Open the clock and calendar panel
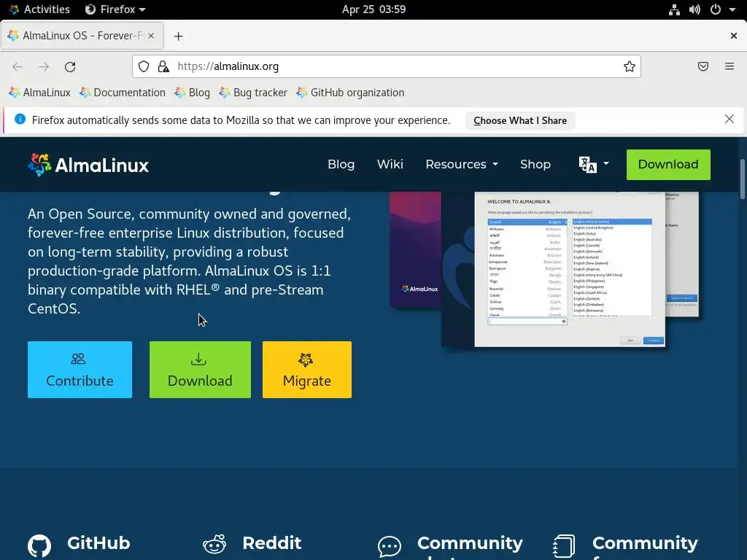This screenshot has width=747, height=560. (x=373, y=9)
